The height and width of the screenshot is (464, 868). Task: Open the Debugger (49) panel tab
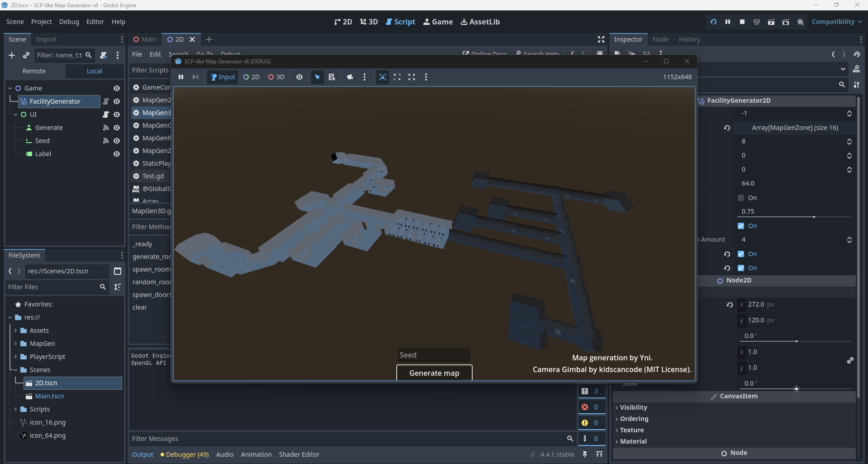pos(185,454)
